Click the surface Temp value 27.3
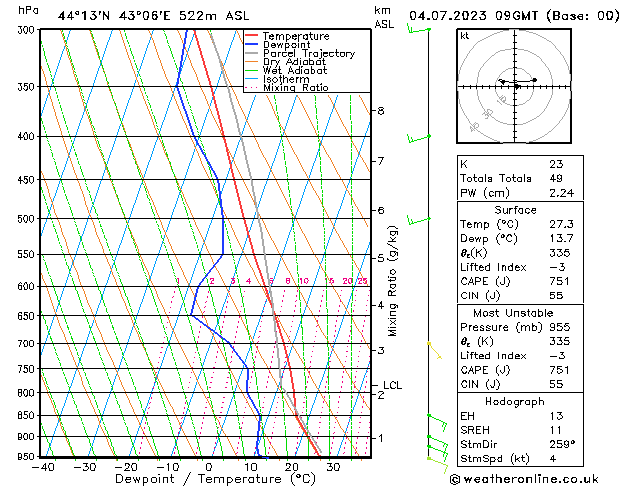 coord(561,224)
